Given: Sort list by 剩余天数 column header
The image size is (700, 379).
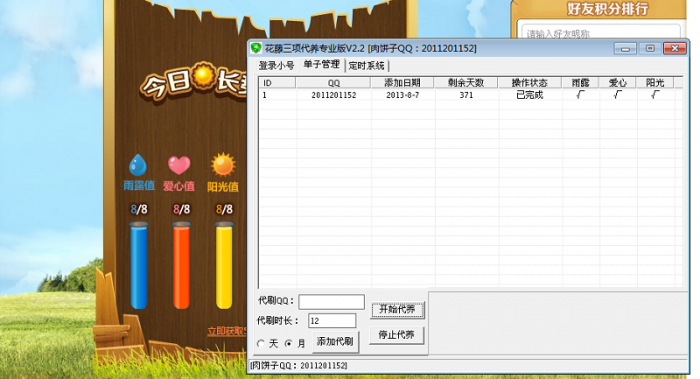Looking at the screenshot, I should [x=466, y=83].
